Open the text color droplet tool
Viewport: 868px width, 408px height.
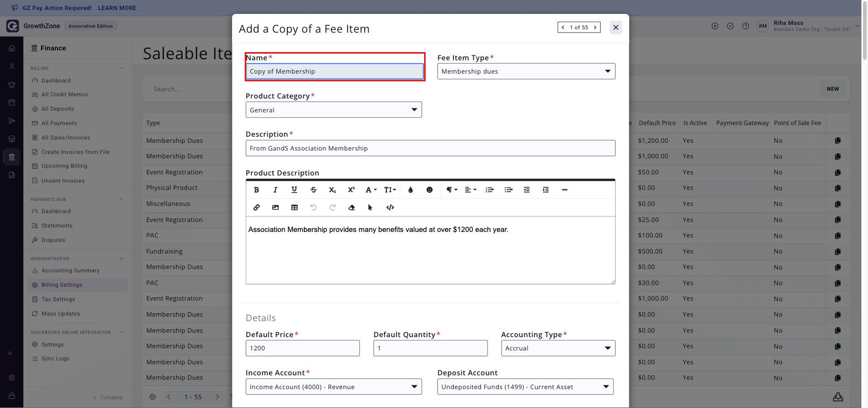click(410, 190)
